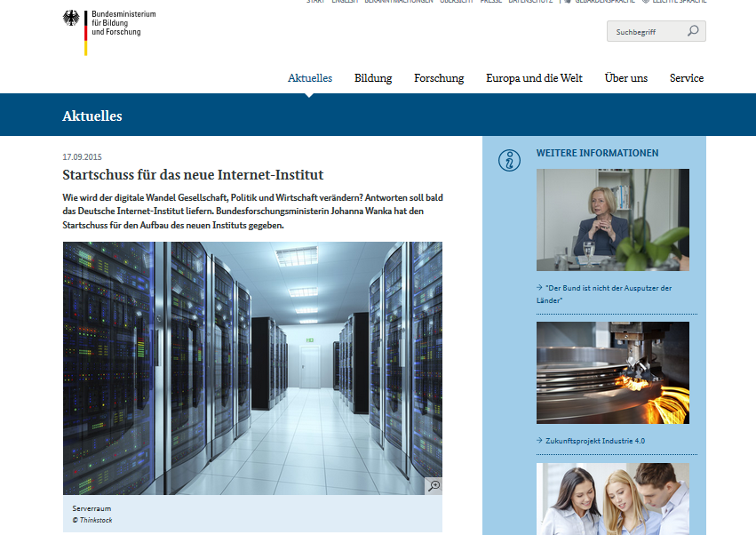Select Europa und die Welt in navigation

pos(534,78)
